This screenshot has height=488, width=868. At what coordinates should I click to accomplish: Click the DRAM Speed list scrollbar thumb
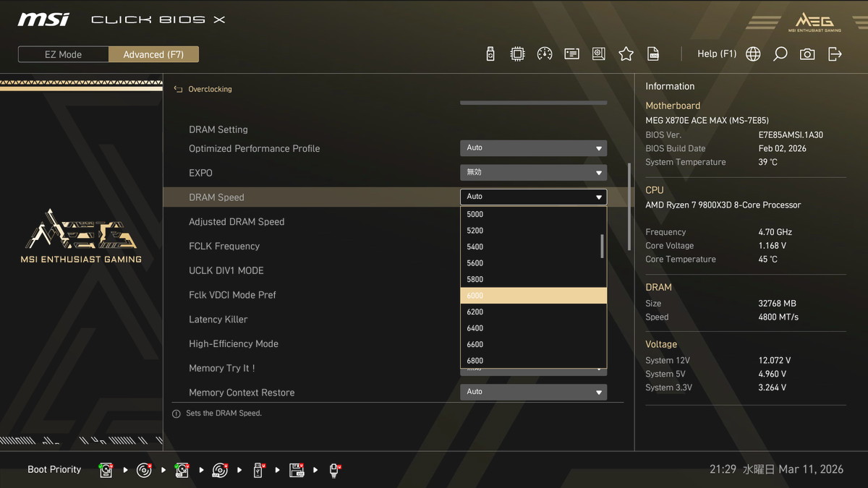pyautogui.click(x=602, y=246)
